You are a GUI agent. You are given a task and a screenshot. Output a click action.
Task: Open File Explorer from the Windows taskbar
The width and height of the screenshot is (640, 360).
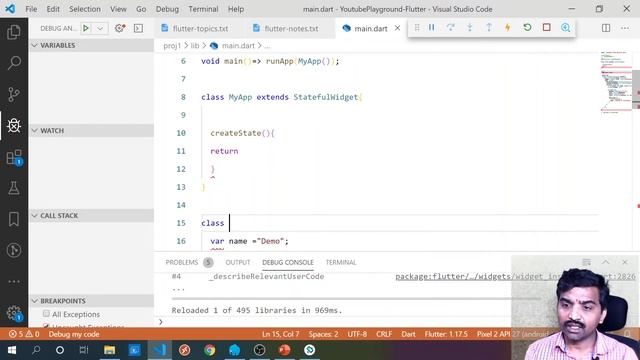click(x=109, y=350)
